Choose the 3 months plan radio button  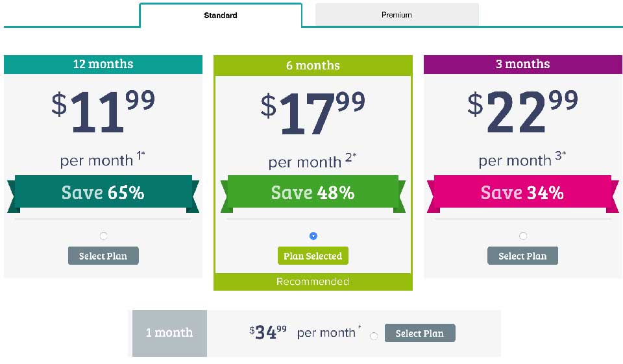pos(523,236)
